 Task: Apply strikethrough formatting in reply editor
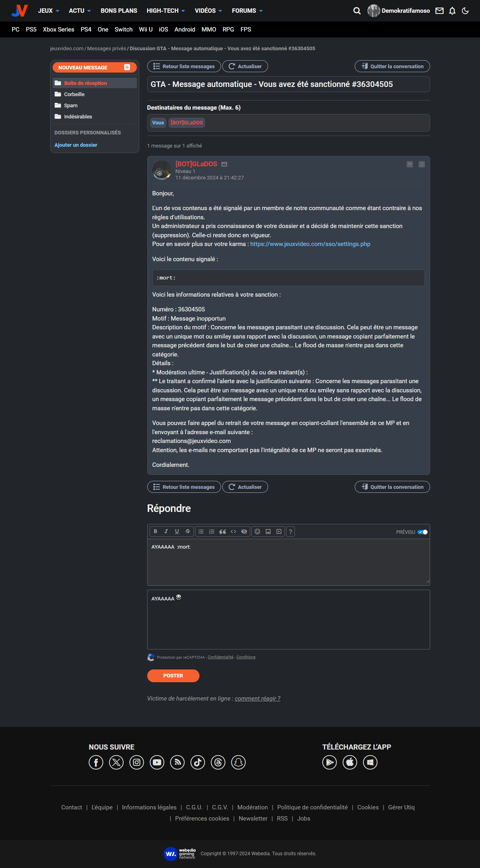pos(188,531)
